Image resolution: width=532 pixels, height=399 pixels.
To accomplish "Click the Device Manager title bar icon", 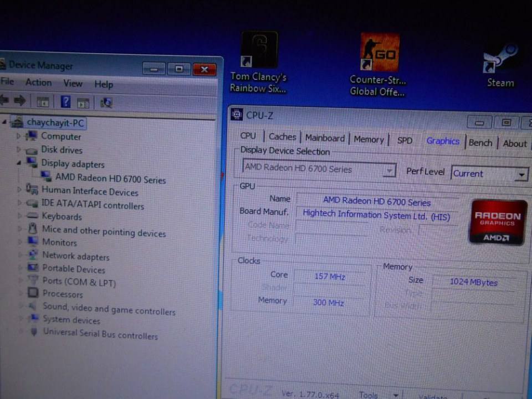I will tap(2, 64).
